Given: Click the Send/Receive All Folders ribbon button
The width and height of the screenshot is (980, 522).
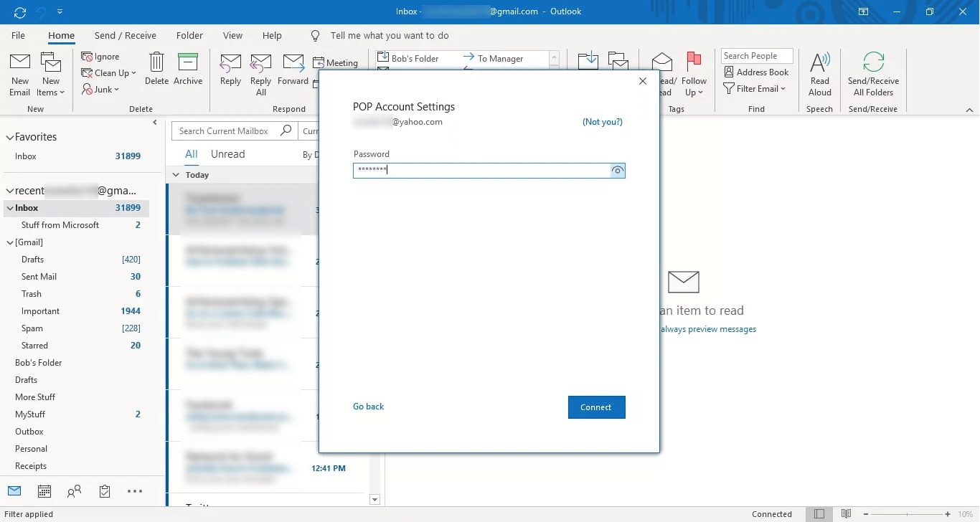Looking at the screenshot, I should [x=873, y=75].
